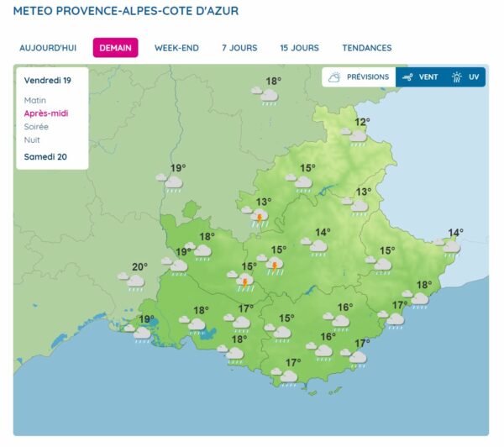Image resolution: width=504 pixels, height=447 pixels.
Task: Jump to Samedi 20 forecast
Action: [45, 156]
